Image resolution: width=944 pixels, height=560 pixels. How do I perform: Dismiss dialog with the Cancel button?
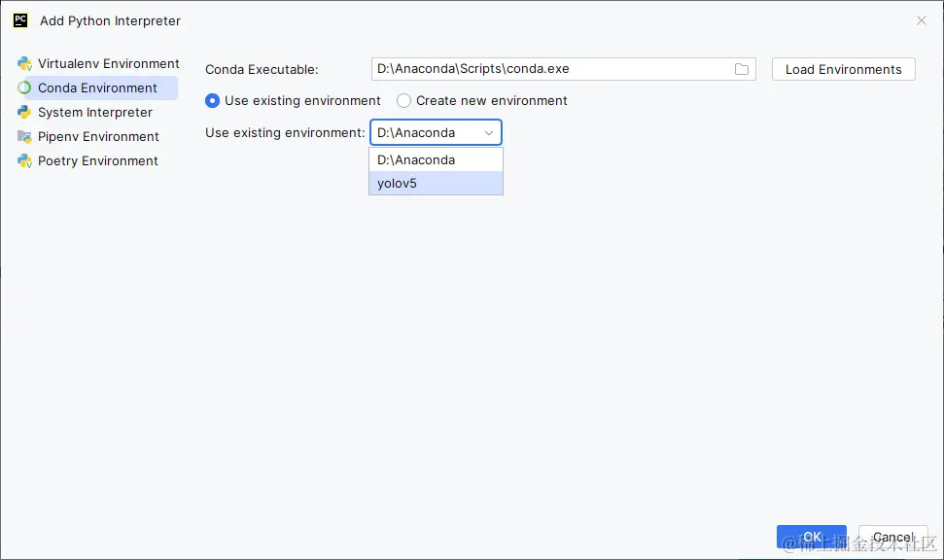pos(892,537)
